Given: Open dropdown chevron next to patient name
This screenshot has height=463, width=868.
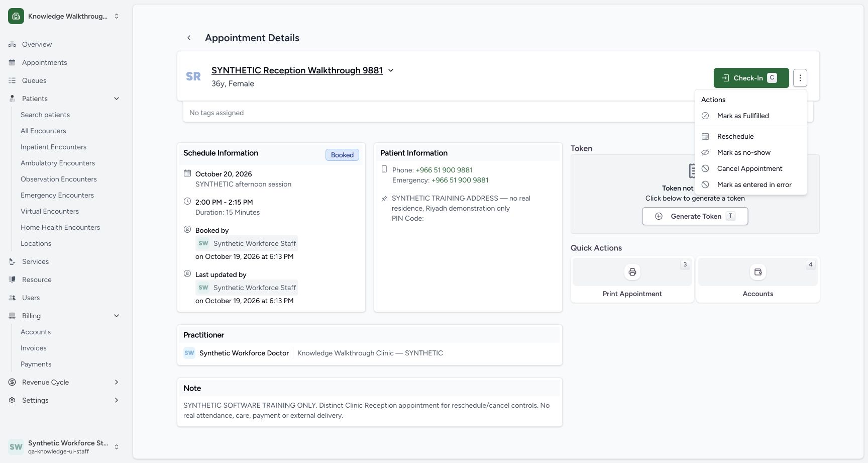Looking at the screenshot, I should (x=391, y=70).
